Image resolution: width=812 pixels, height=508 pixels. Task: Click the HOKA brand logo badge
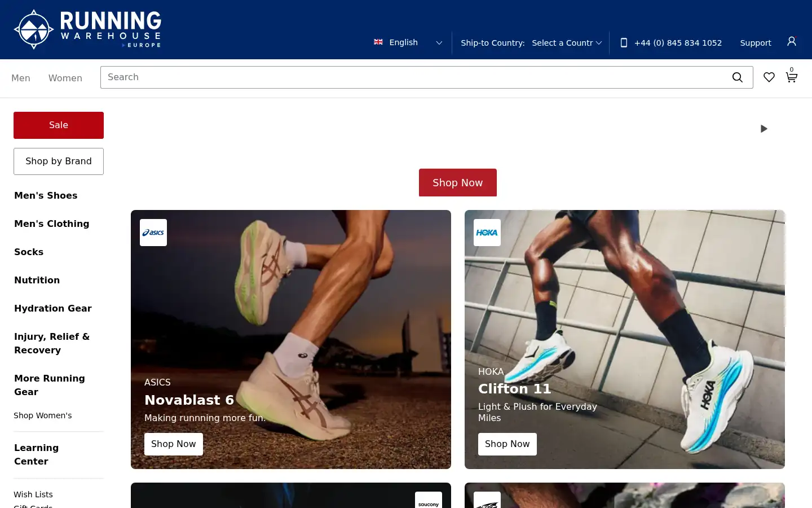coord(487,233)
